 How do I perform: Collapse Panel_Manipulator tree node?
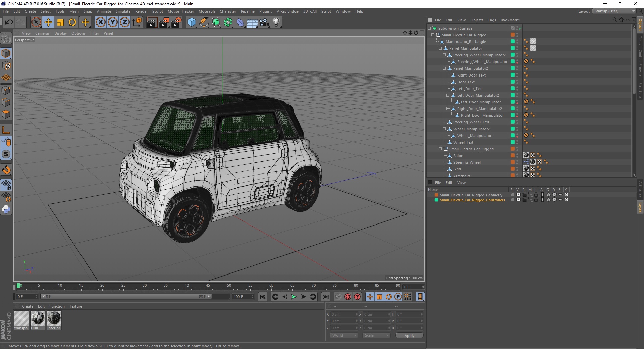[x=440, y=48]
